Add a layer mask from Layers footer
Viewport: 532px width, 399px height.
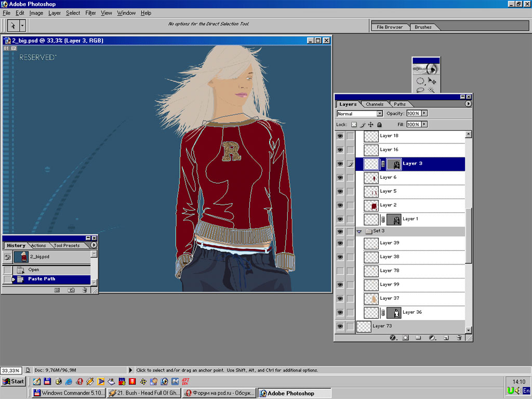405,338
